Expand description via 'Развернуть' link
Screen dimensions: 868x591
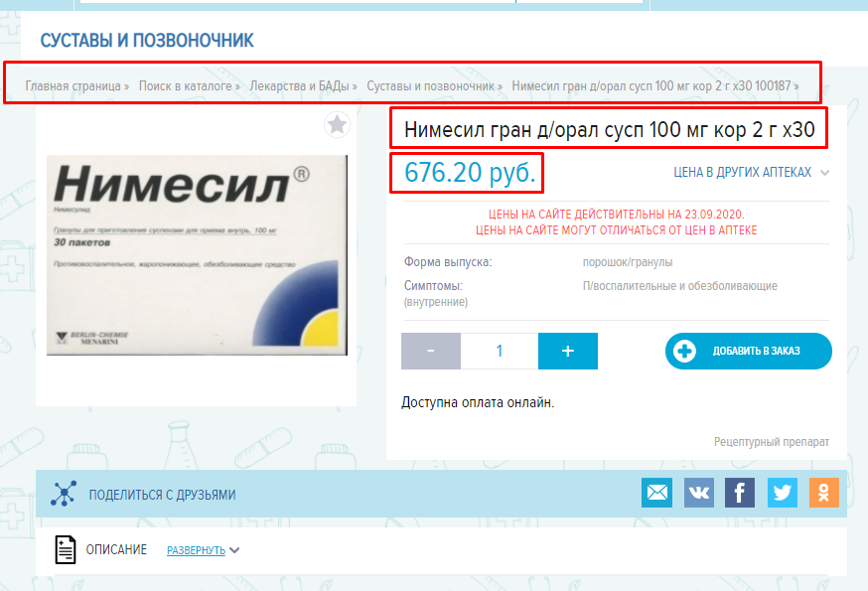coord(204,550)
